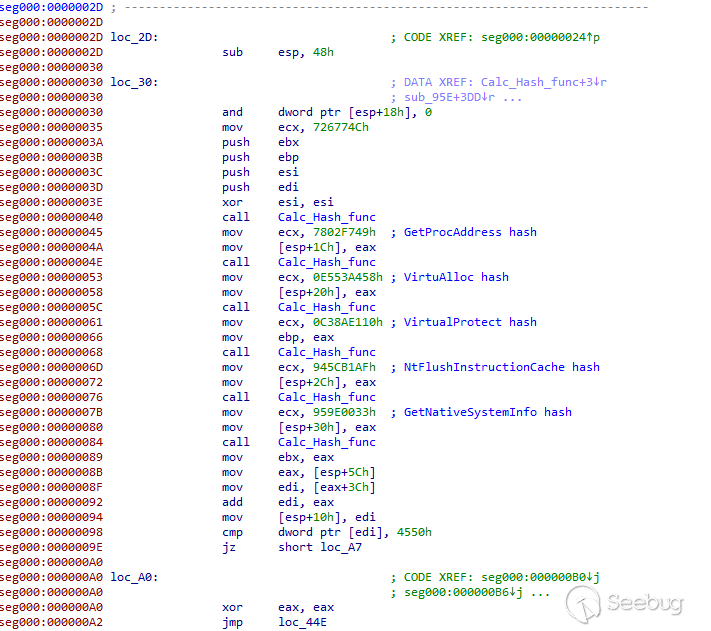711x631 pixels.
Task: Click address seg000:00000094
Action: click(x=51, y=517)
